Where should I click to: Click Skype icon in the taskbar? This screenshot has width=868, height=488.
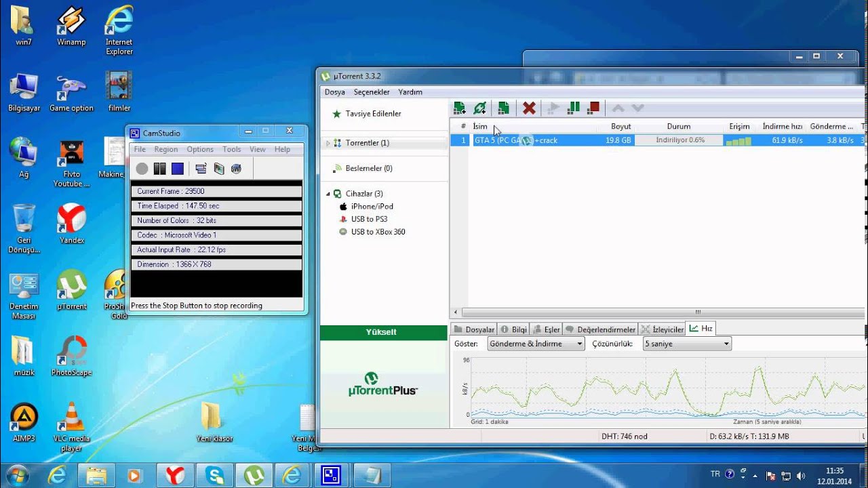coord(214,476)
